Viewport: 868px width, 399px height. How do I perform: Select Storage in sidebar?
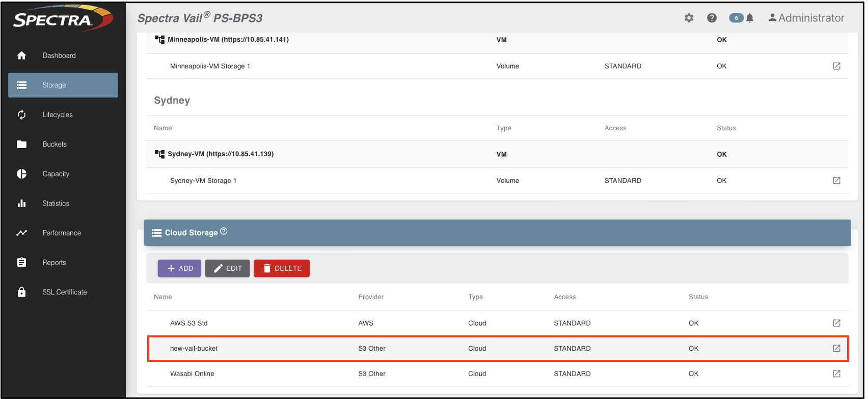click(x=63, y=85)
